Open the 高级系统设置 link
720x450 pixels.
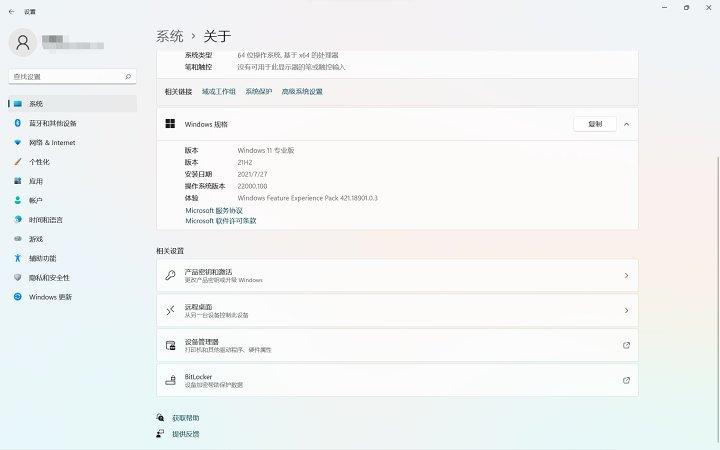tap(302, 91)
